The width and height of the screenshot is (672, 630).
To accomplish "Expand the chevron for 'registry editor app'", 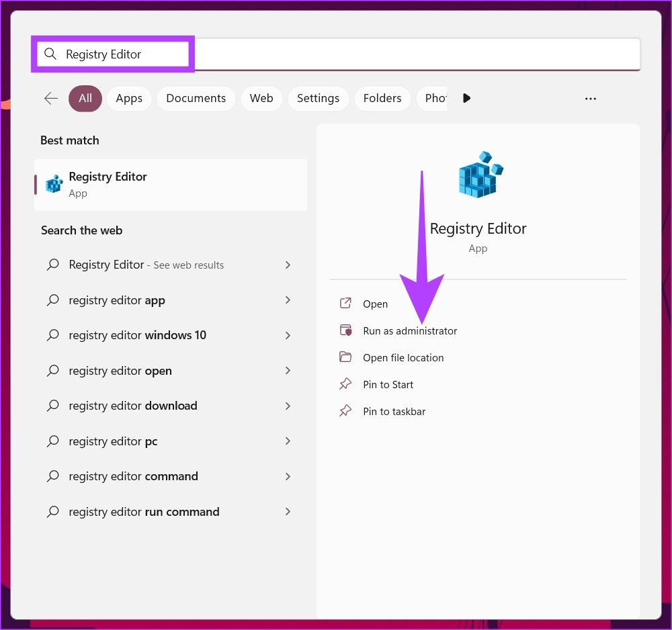I will click(x=288, y=300).
